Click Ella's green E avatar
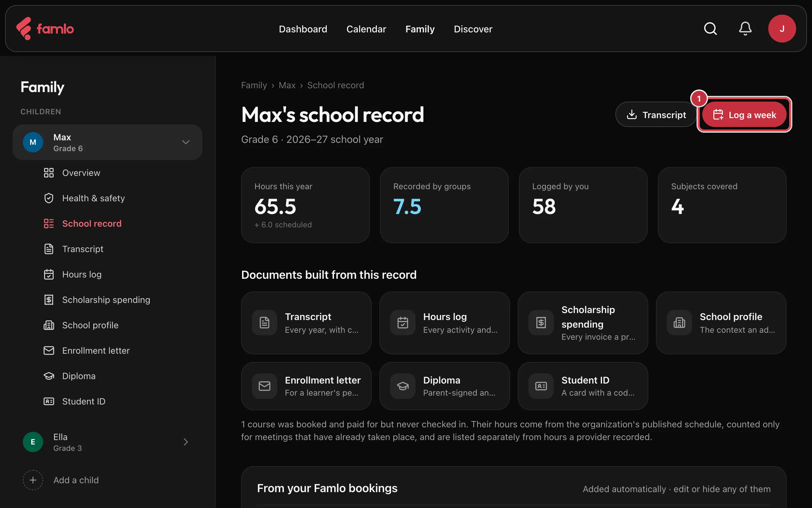The width and height of the screenshot is (812, 508). pos(33,442)
